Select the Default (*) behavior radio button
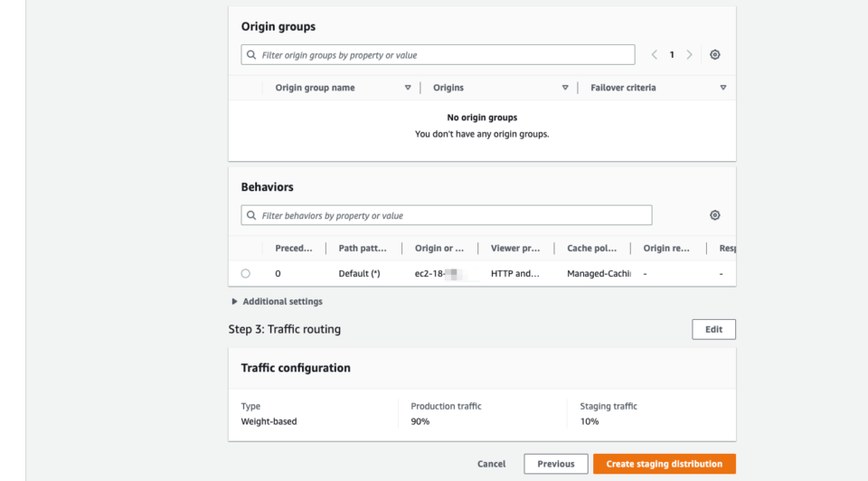 pos(246,274)
